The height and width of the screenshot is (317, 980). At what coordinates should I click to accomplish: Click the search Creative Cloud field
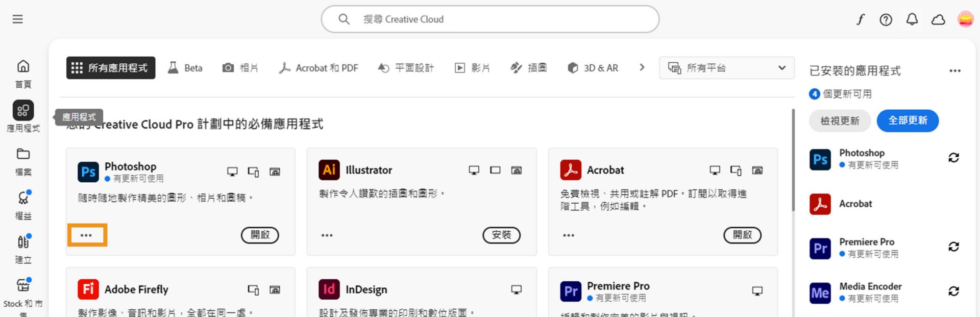click(490, 19)
